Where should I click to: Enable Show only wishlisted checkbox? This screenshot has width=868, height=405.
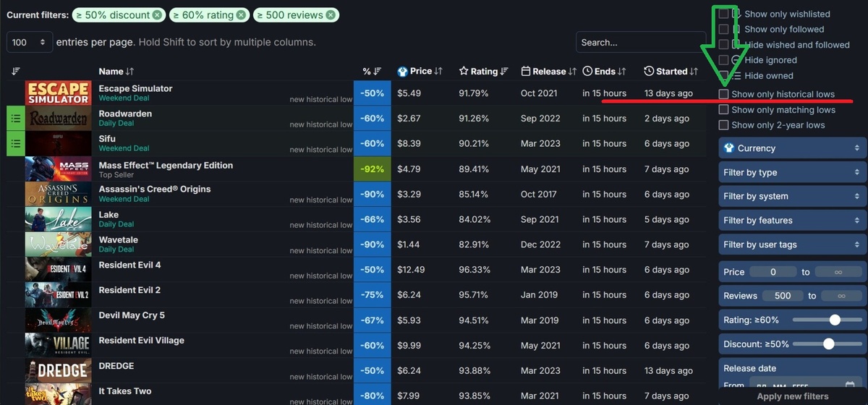pyautogui.click(x=723, y=14)
